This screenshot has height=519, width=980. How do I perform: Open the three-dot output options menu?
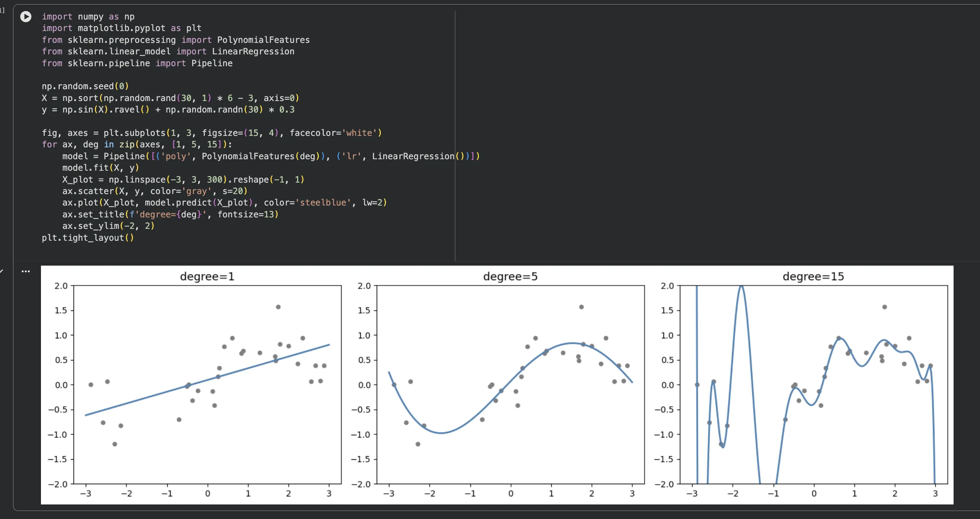pyautogui.click(x=26, y=271)
